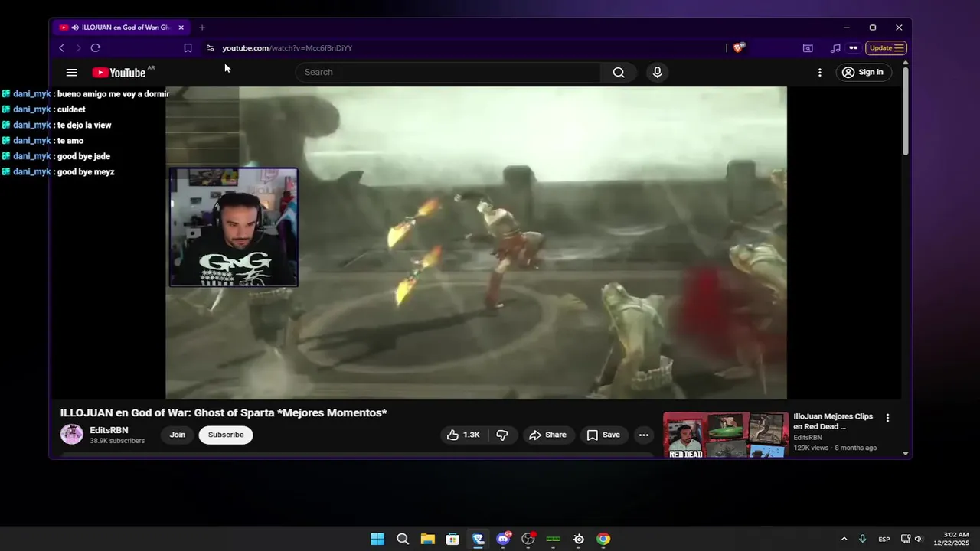The height and width of the screenshot is (551, 980).
Task: Open Microsoft Store from taskbar
Action: coord(452,539)
